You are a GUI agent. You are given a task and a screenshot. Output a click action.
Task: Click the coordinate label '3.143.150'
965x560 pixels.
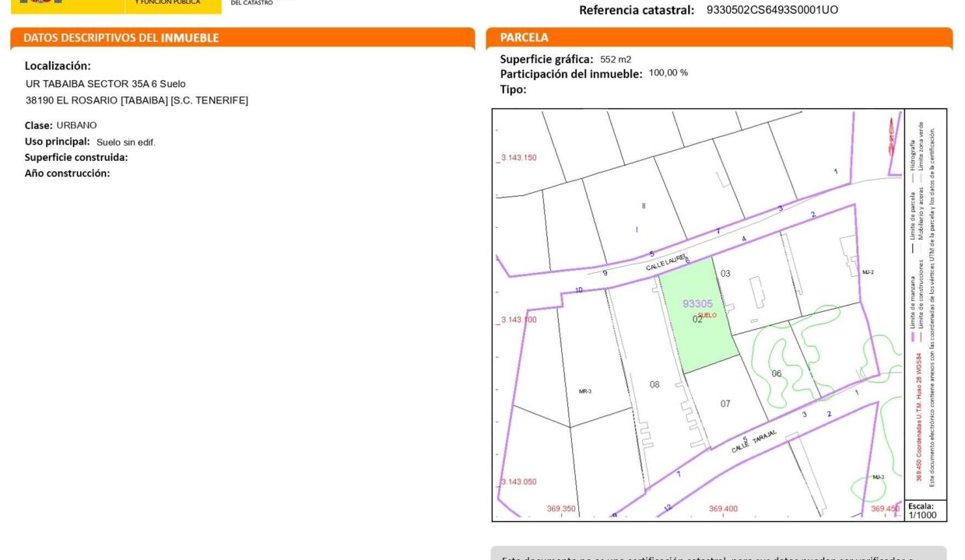[x=518, y=158]
